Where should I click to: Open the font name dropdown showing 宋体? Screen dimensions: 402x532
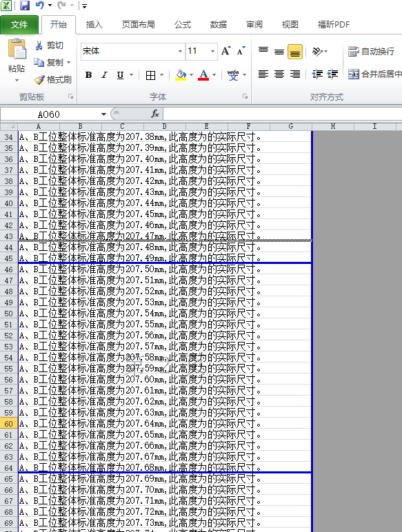pos(133,51)
